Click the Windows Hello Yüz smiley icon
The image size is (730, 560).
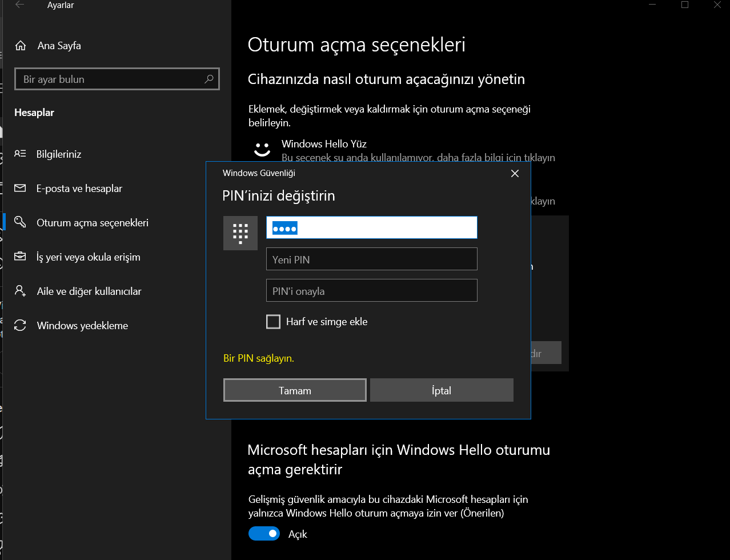262,150
